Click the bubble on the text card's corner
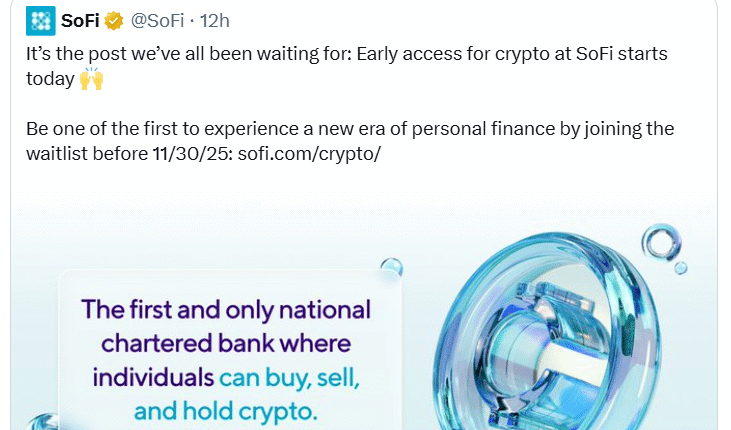 tap(391, 267)
